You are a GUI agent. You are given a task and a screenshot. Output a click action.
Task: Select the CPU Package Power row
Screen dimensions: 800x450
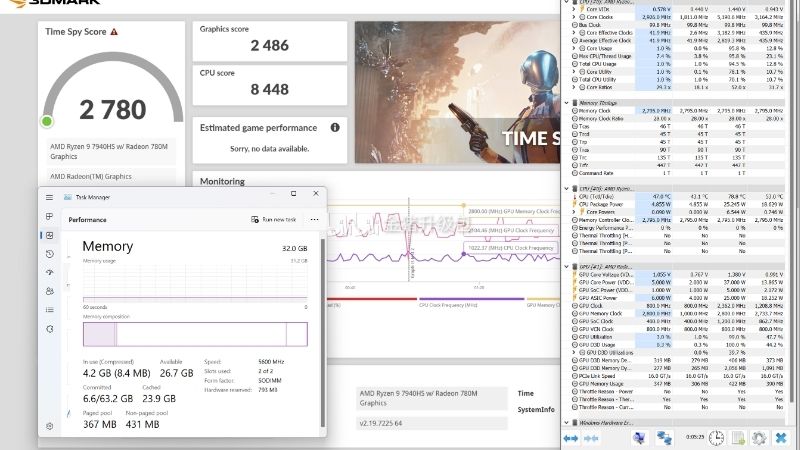coord(678,204)
